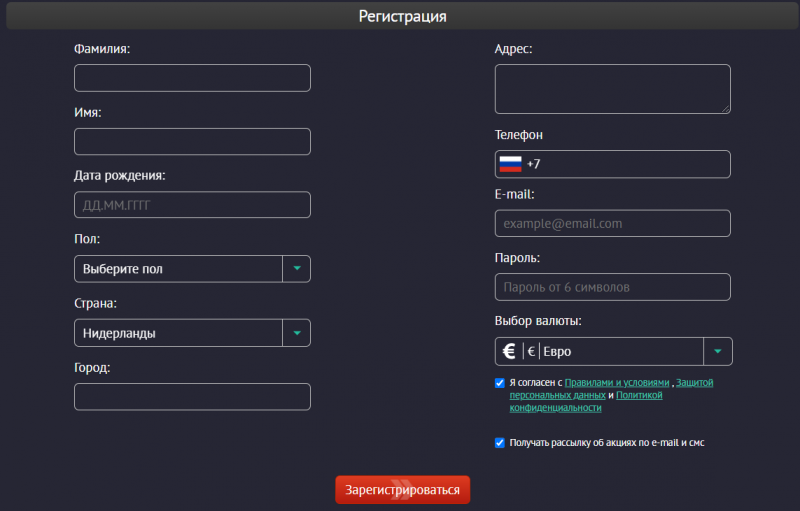Expand the country dropdown arrow
The image size is (800, 511).
click(296, 333)
